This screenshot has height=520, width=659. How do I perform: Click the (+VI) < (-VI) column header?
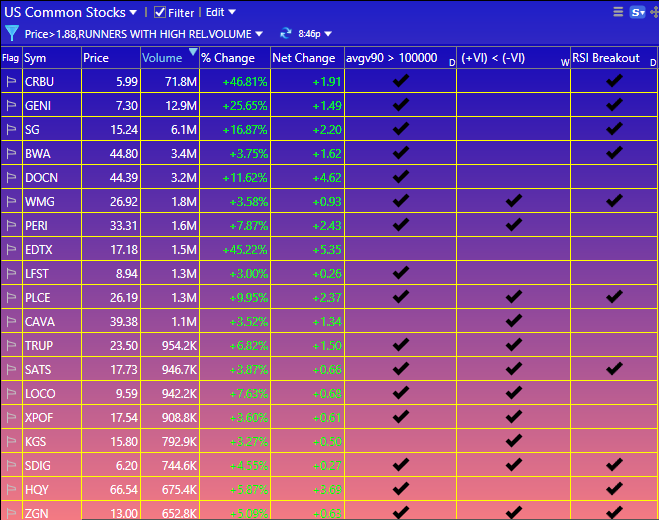(x=513, y=58)
